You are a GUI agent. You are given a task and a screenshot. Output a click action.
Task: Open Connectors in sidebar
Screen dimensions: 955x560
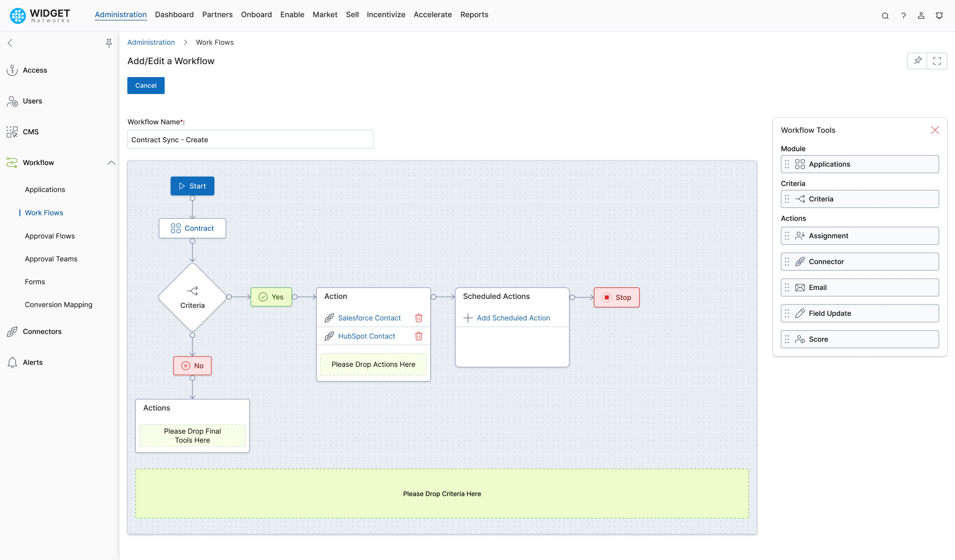coord(42,332)
